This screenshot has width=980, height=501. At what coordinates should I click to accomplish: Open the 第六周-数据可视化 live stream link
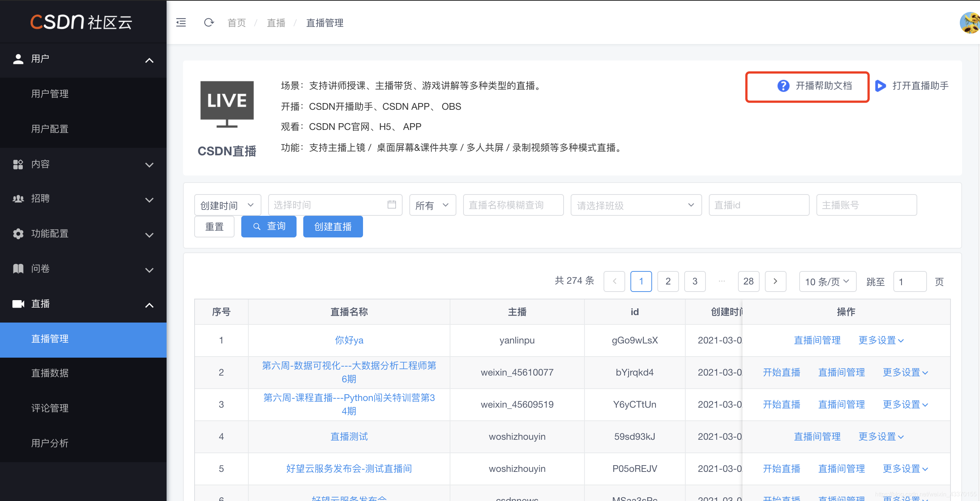[x=349, y=373]
